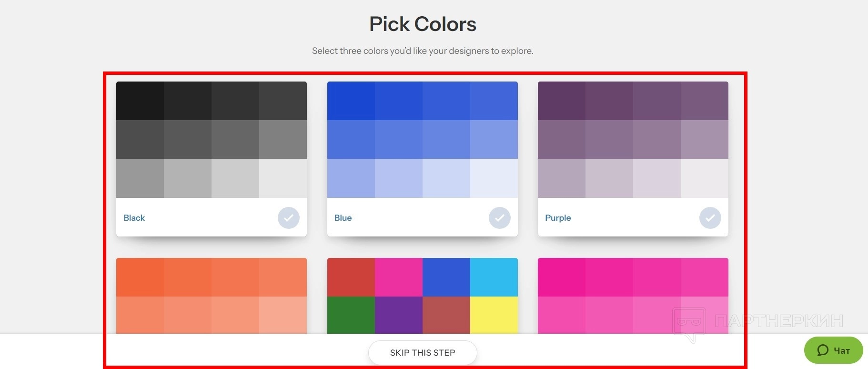
Task: Select the Blue color label
Action: (x=343, y=218)
